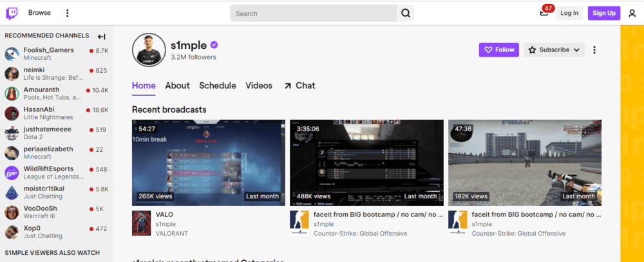Open the Xop0 channel name
The width and height of the screenshot is (644, 262).
click(x=33, y=228)
